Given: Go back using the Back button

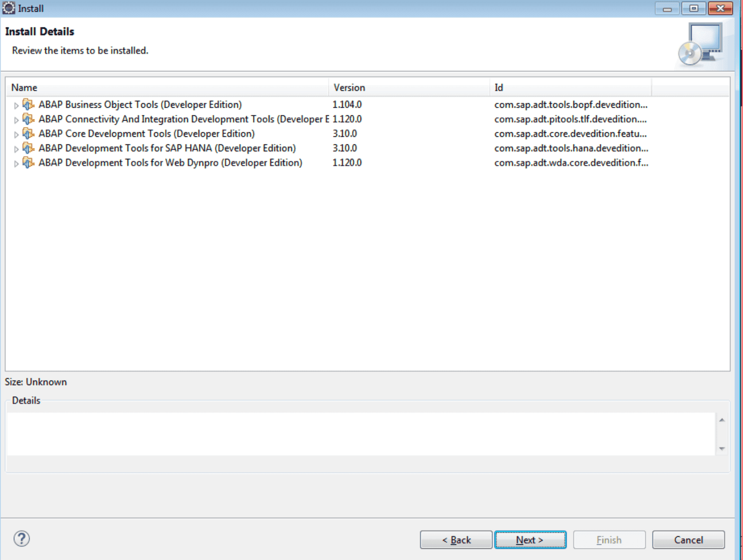Looking at the screenshot, I should coord(455,540).
